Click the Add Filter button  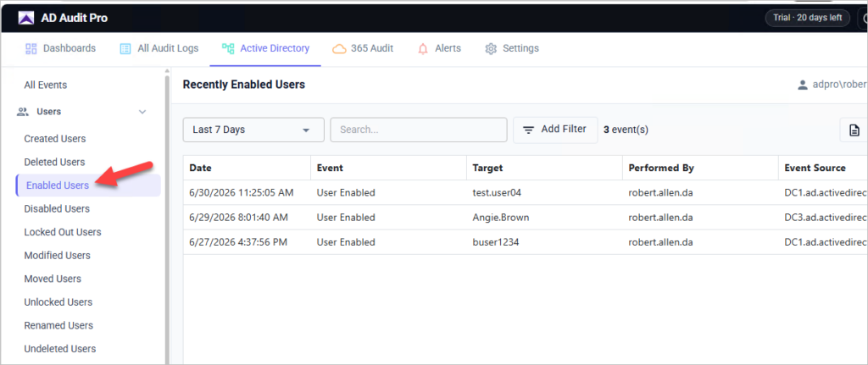point(555,130)
